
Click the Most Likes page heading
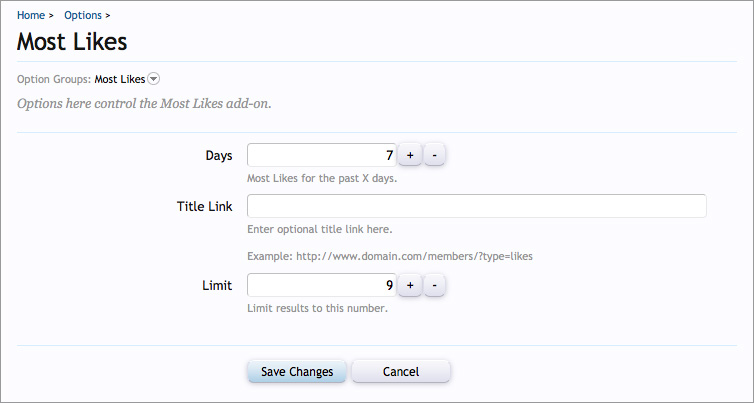(72, 42)
